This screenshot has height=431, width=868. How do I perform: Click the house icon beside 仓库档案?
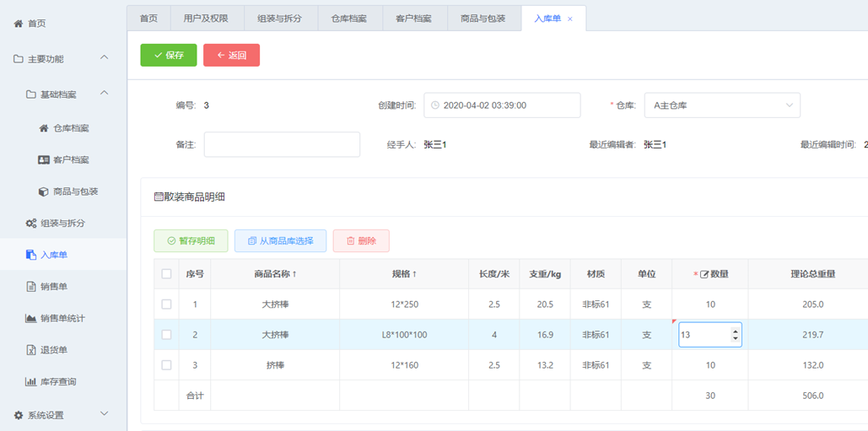point(44,128)
